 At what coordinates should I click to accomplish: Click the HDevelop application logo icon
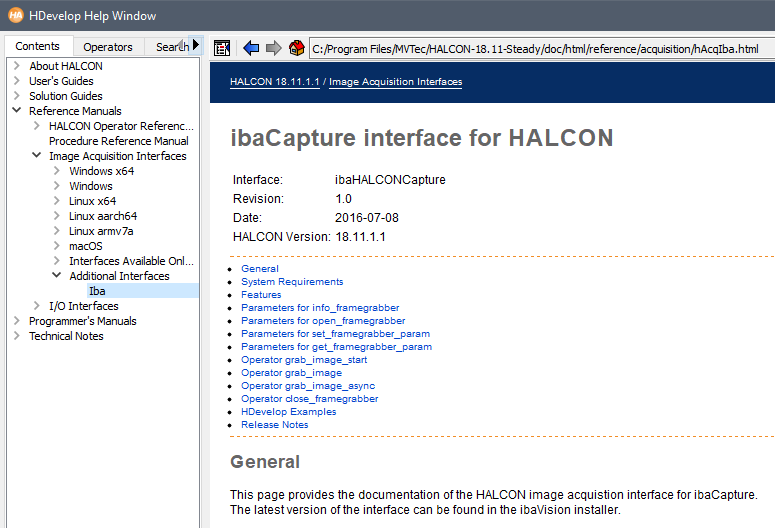click(x=16, y=15)
